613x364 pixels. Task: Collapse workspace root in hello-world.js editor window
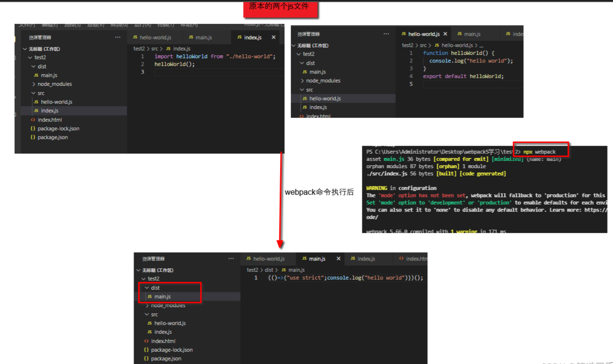pyautogui.click(x=293, y=45)
